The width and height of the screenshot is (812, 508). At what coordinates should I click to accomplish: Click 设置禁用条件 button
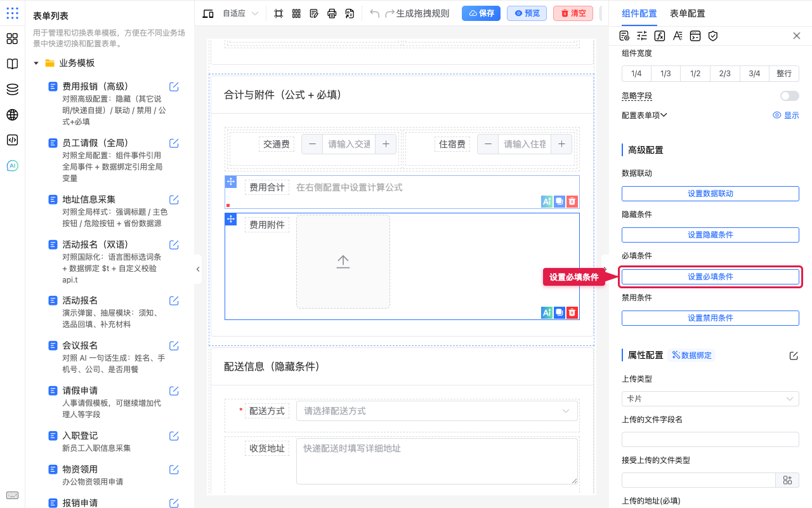710,318
